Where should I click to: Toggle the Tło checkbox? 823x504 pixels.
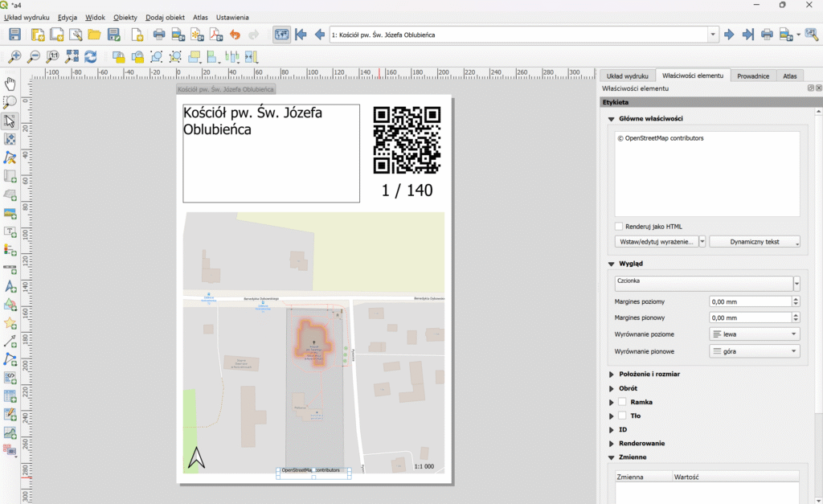pyautogui.click(x=623, y=416)
